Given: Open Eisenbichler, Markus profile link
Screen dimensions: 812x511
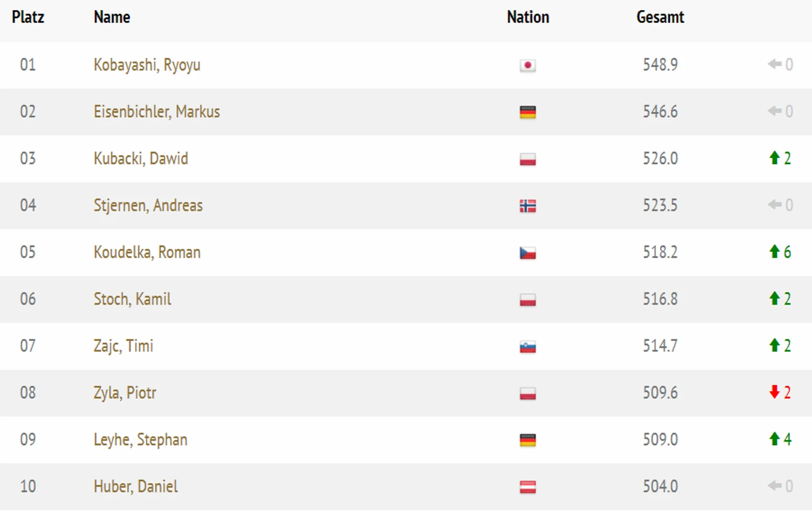Looking at the screenshot, I should (156, 112).
